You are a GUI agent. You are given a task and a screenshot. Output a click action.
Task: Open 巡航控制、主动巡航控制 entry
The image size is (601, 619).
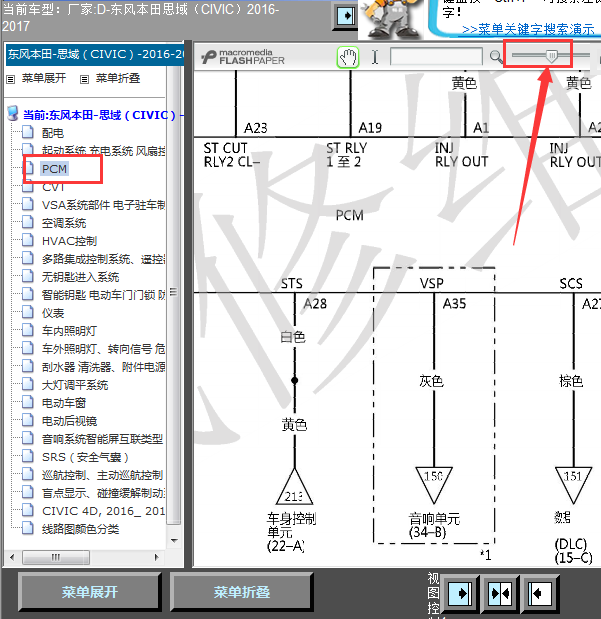[102, 475]
